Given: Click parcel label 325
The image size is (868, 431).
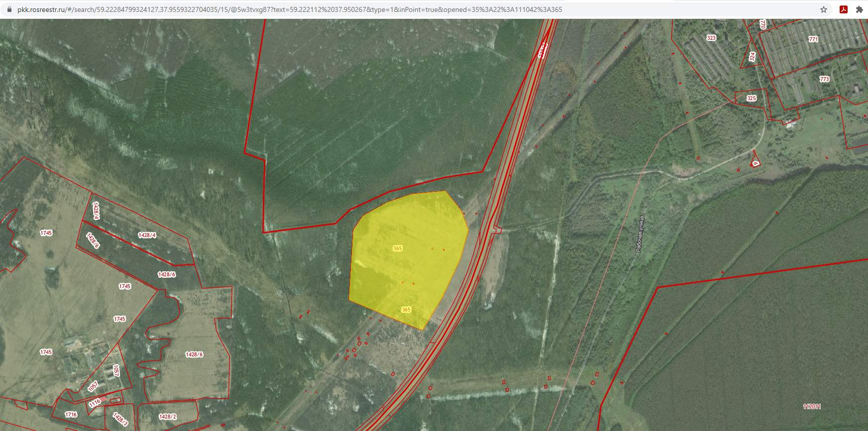Looking at the screenshot, I should point(752,98).
